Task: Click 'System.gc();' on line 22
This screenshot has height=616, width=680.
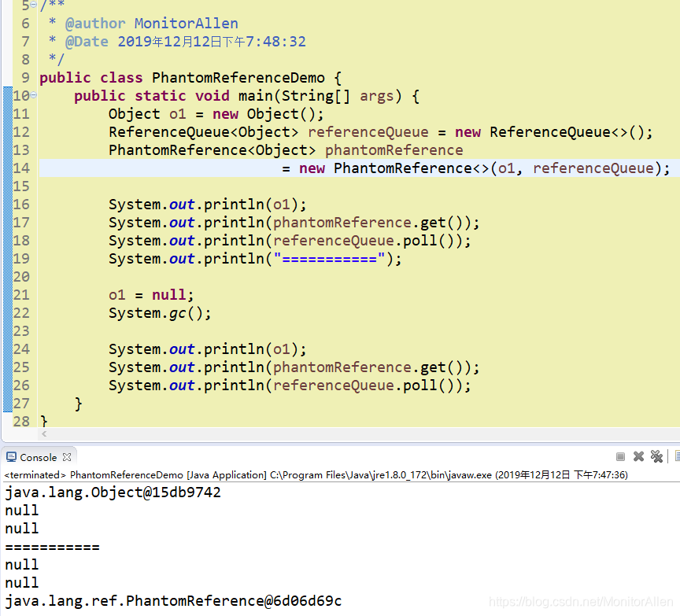Action: click(x=160, y=313)
